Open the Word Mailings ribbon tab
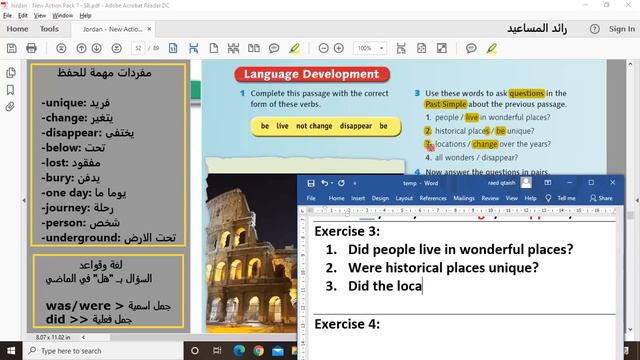 [x=464, y=198]
